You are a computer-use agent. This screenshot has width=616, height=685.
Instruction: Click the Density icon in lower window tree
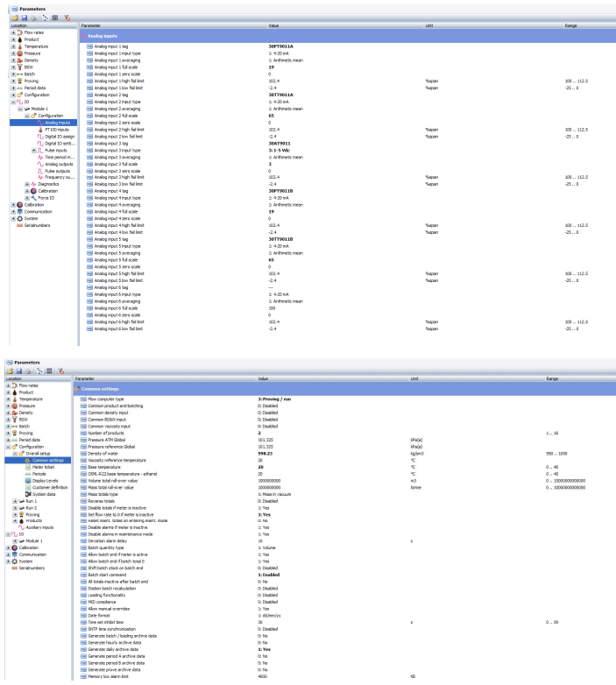[14, 413]
